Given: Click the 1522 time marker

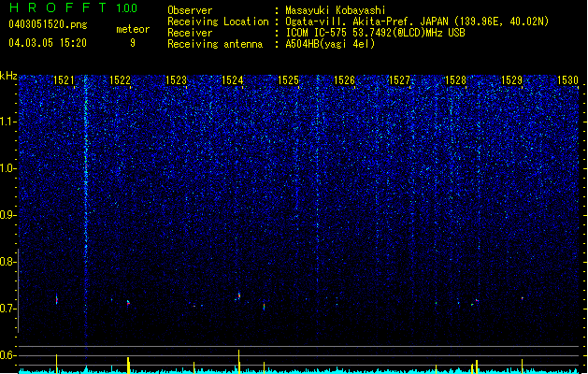Looking at the screenshot, I should click(120, 79).
